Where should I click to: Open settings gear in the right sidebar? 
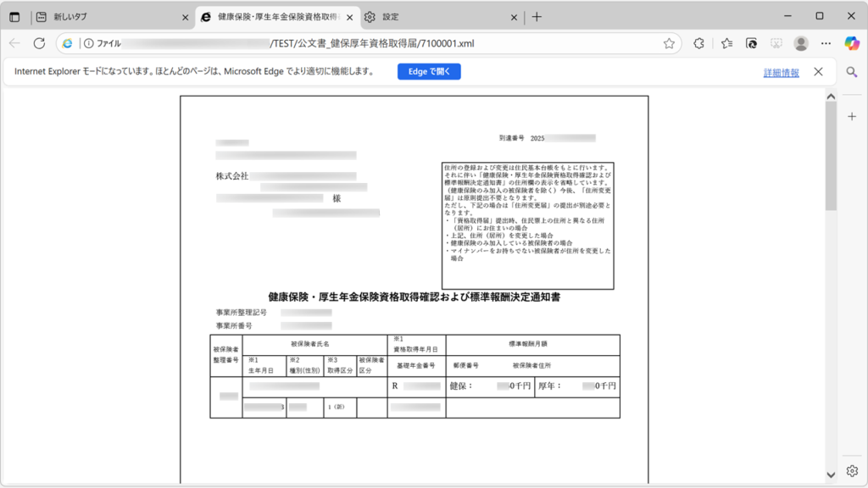(851, 472)
